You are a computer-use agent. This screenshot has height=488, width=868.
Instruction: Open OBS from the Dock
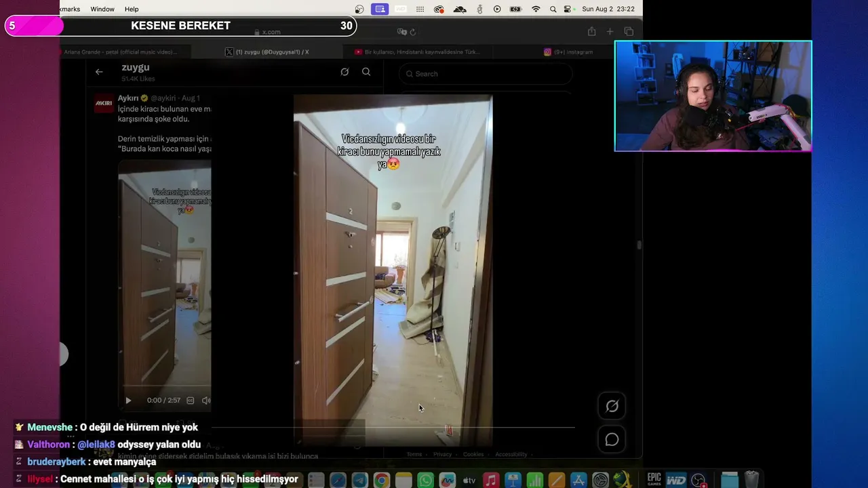pos(698,480)
